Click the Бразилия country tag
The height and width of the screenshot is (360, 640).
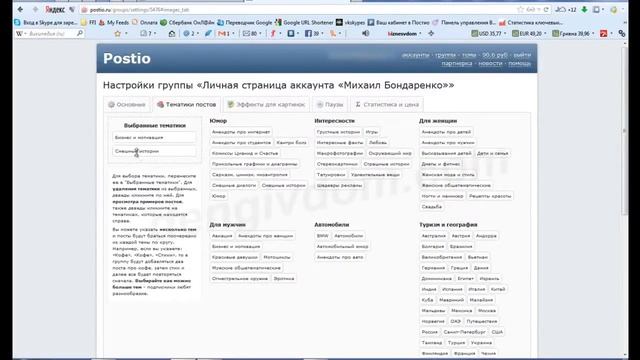tap(461, 247)
